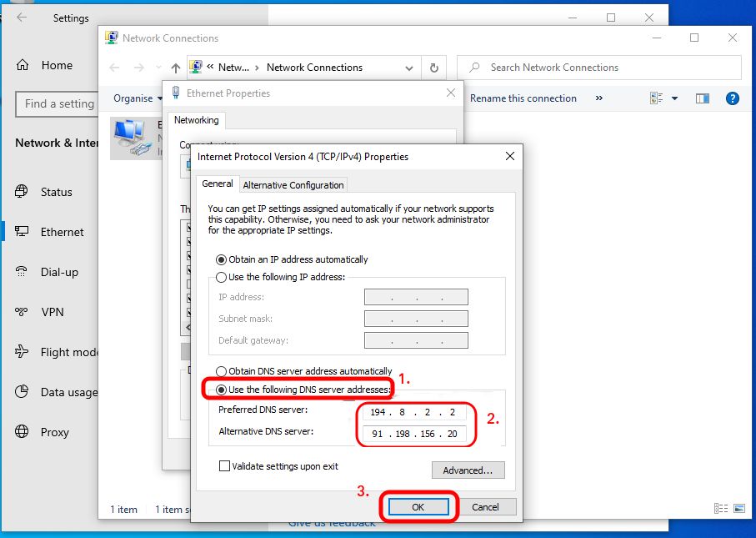Click the Preferred DNS server field
756x538 pixels.
coord(414,410)
